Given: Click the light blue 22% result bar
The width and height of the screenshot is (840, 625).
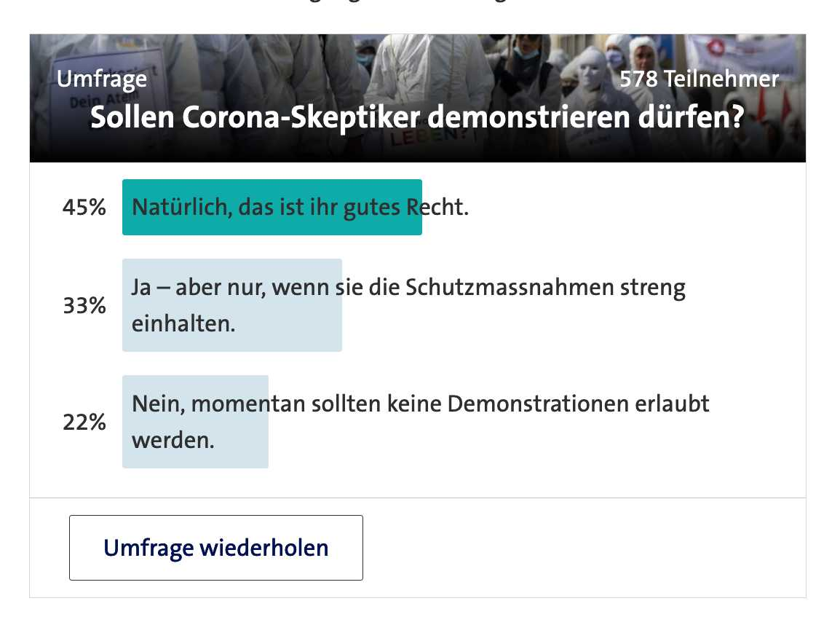Looking at the screenshot, I should (195, 421).
